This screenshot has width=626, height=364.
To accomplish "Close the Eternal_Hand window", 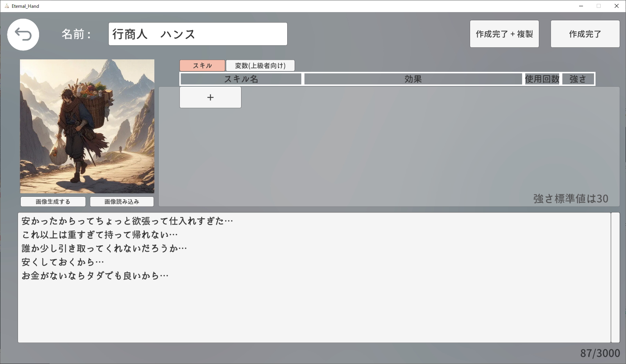I will (x=616, y=6).
